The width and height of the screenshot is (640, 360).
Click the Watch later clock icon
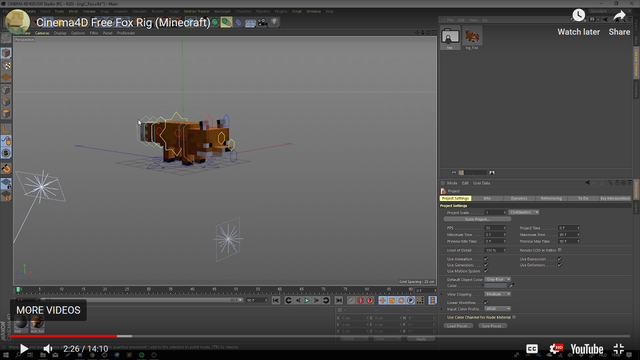(x=578, y=16)
